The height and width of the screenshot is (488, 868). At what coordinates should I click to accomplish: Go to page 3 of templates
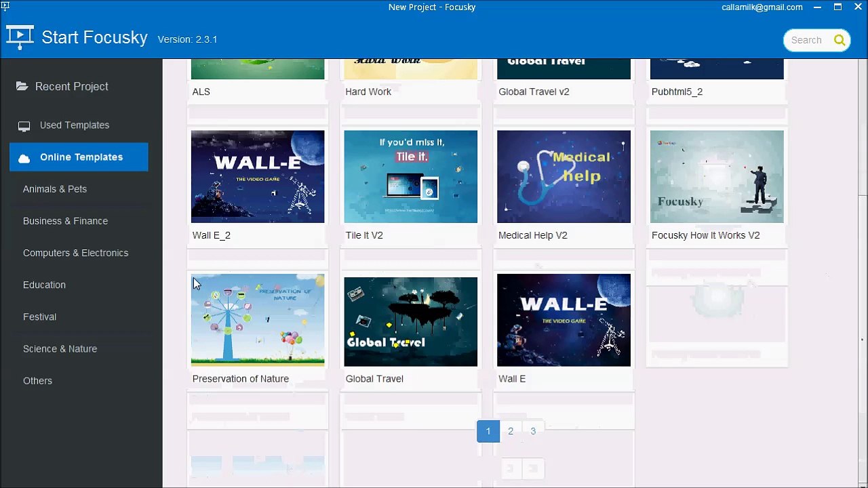click(533, 431)
